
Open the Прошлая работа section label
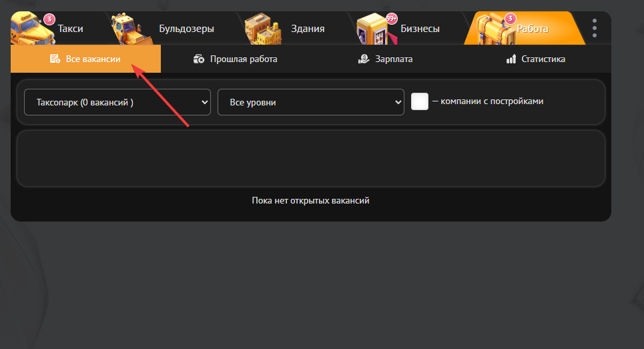[x=244, y=59]
